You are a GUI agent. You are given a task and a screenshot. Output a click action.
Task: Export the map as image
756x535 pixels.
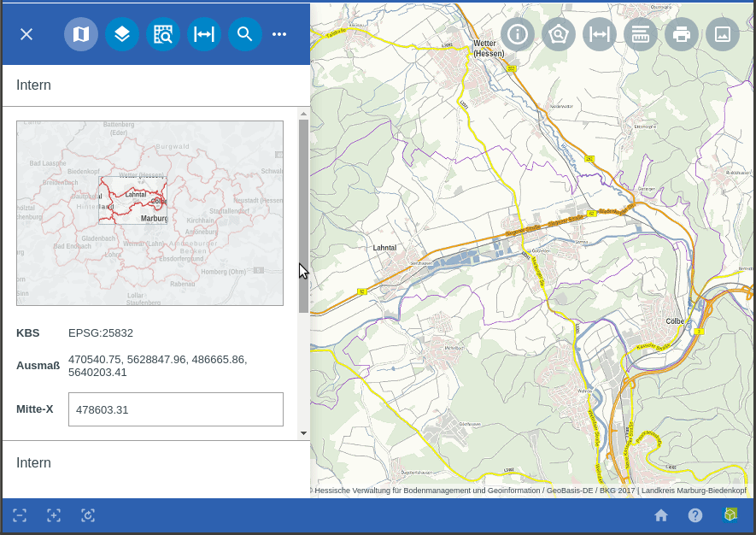click(x=723, y=34)
